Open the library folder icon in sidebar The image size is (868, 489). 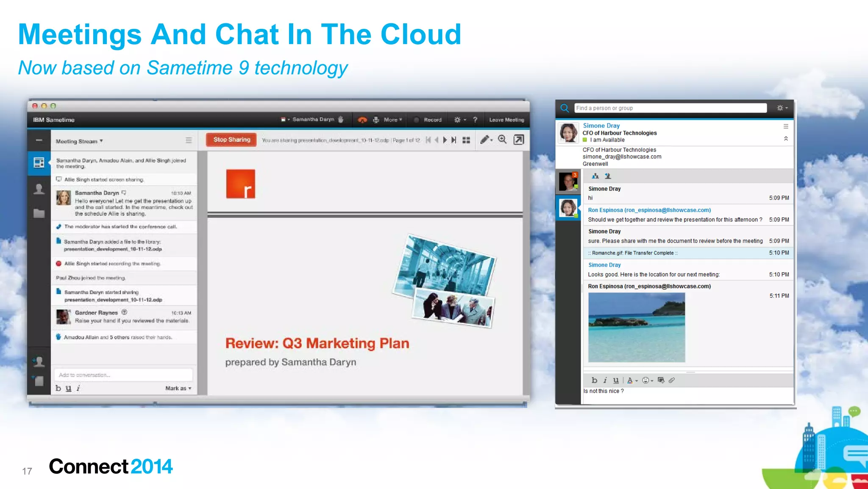click(39, 213)
